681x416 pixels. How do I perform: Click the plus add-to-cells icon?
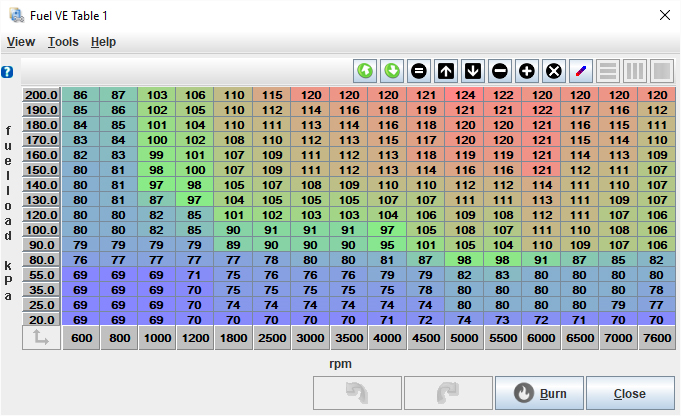[527, 72]
